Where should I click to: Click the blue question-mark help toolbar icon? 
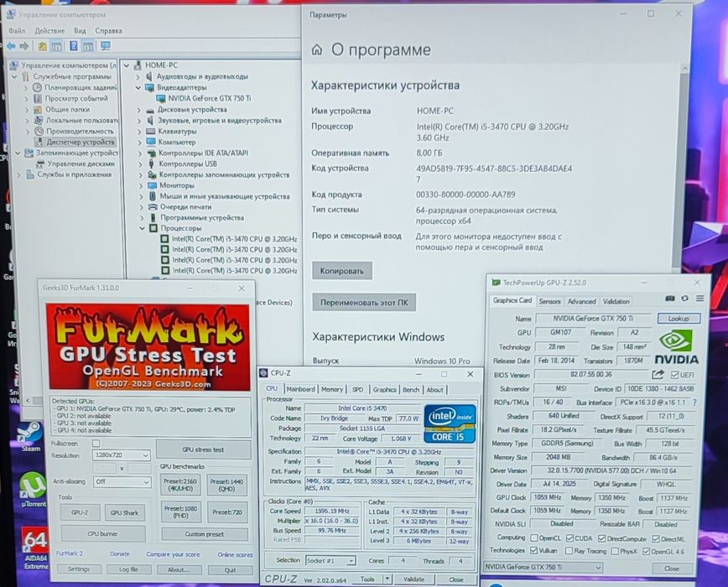[x=73, y=46]
